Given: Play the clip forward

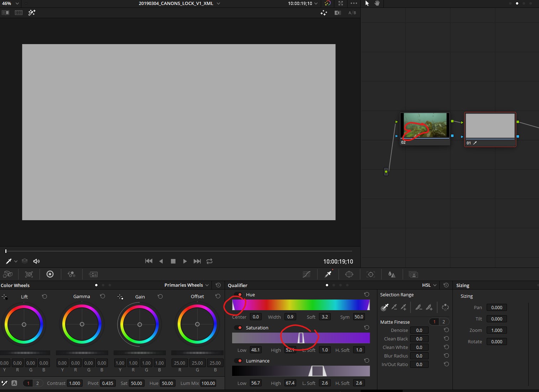Looking at the screenshot, I should (185, 261).
